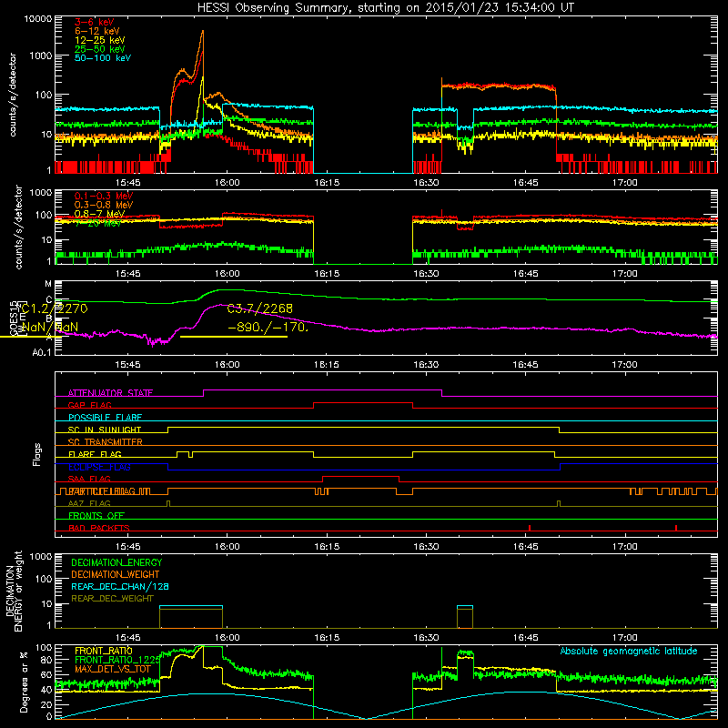Click the FRONT_RATIO_1225 legend label

pyautogui.click(x=117, y=660)
